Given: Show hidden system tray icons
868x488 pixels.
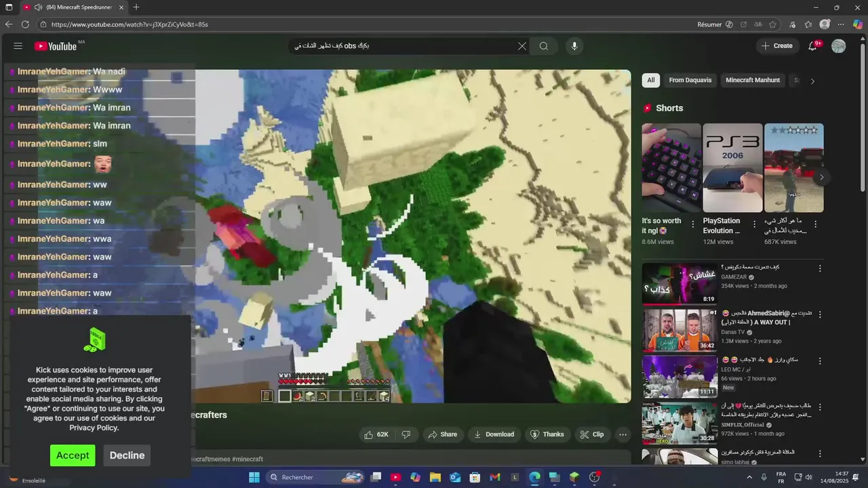Looking at the screenshot, I should click(749, 477).
